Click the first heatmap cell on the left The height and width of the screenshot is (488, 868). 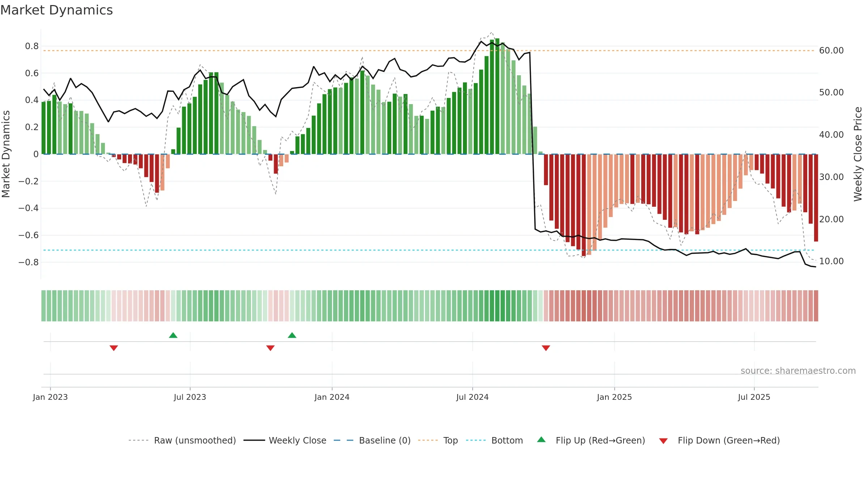[x=43, y=306]
